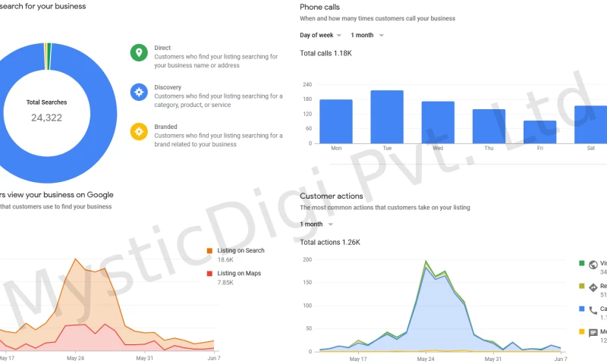Click the Listing on Maps legend label
This screenshot has height=364, width=607.
(239, 273)
